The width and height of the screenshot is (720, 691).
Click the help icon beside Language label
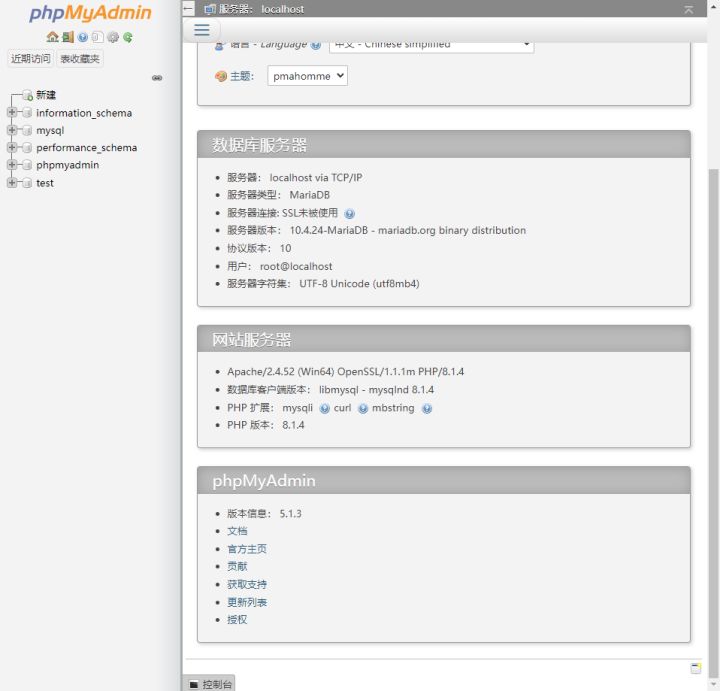point(315,45)
